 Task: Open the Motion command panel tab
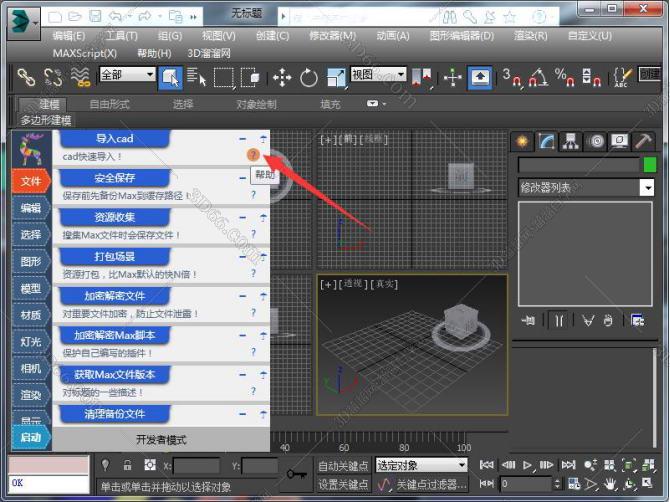[596, 141]
